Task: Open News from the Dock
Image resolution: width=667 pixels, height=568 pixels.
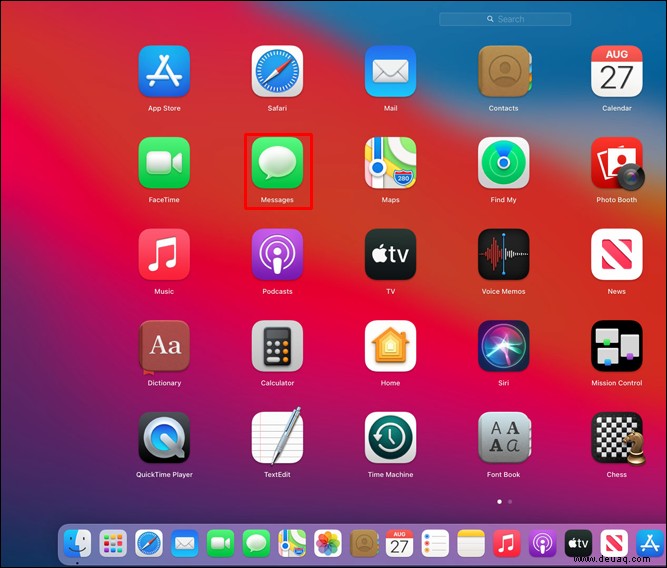Action: 614,543
